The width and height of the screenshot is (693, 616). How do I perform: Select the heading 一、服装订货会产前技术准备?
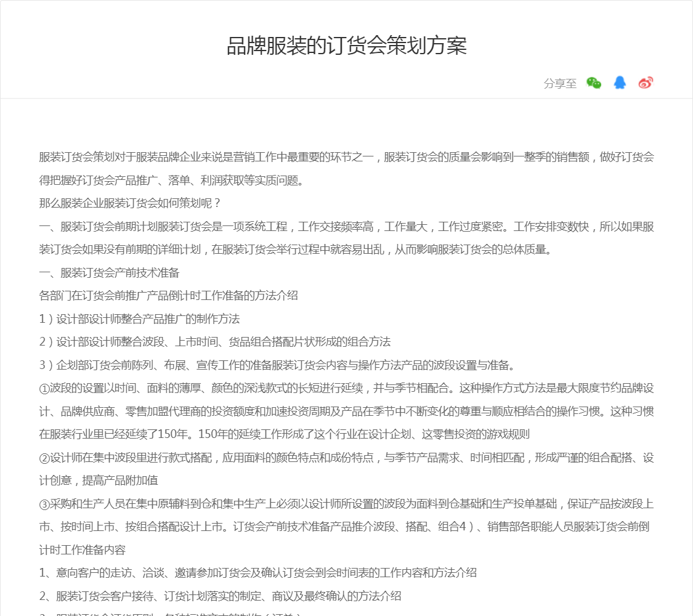coord(109,273)
